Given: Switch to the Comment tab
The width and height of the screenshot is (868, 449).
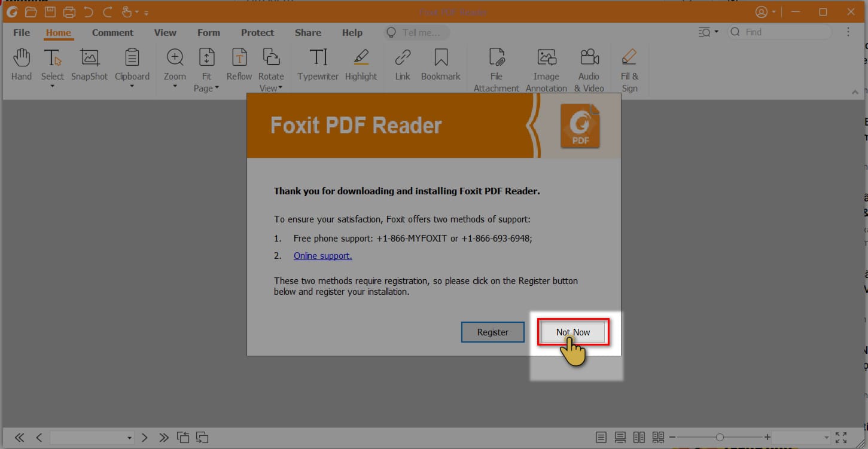Looking at the screenshot, I should click(112, 33).
